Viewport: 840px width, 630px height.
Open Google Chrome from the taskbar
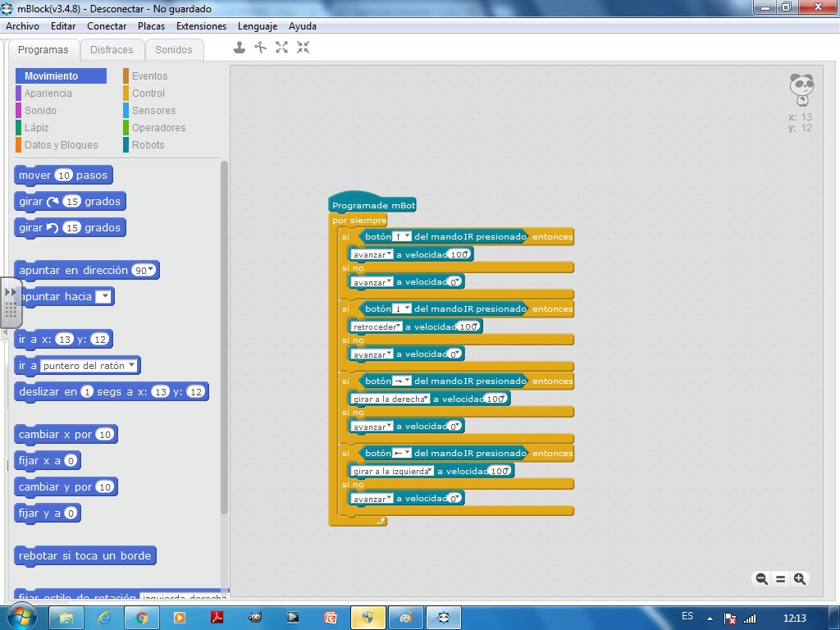click(142, 618)
